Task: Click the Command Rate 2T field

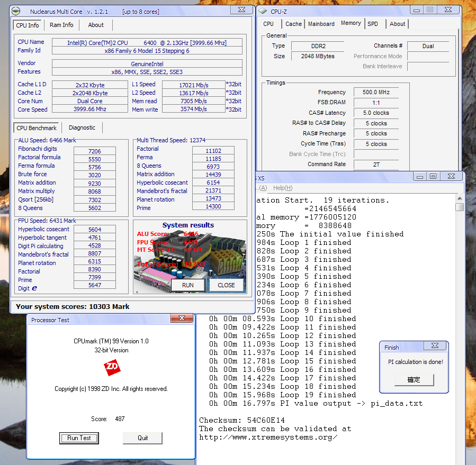Action: pos(376,165)
